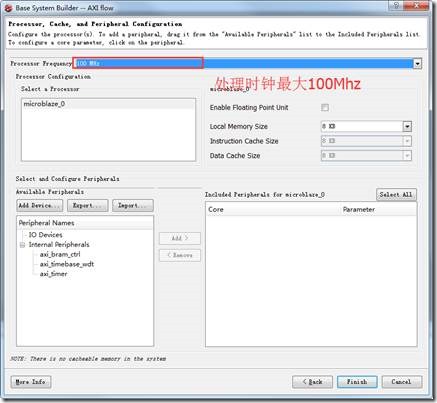Collapse the Internal Peripherals tree node
This screenshot has width=437, height=403.
tap(22, 245)
